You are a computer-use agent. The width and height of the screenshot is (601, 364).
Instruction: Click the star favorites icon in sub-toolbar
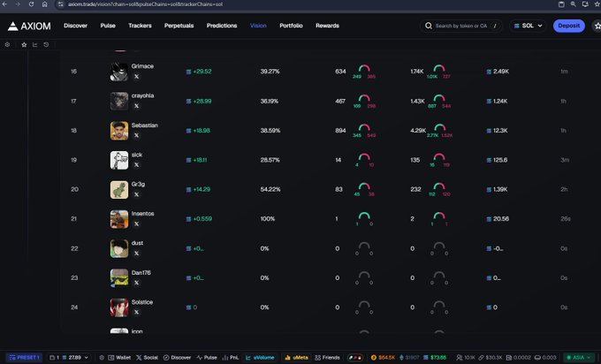pos(24,45)
